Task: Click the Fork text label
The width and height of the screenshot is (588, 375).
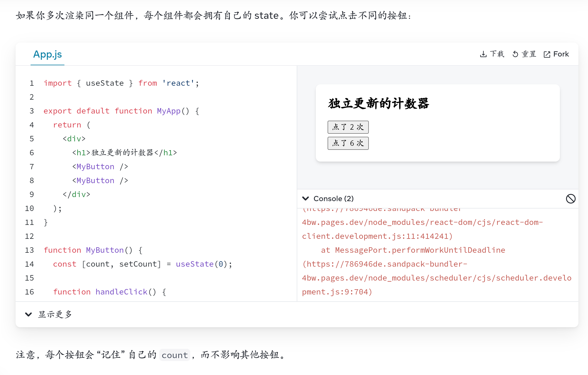Action: [561, 54]
